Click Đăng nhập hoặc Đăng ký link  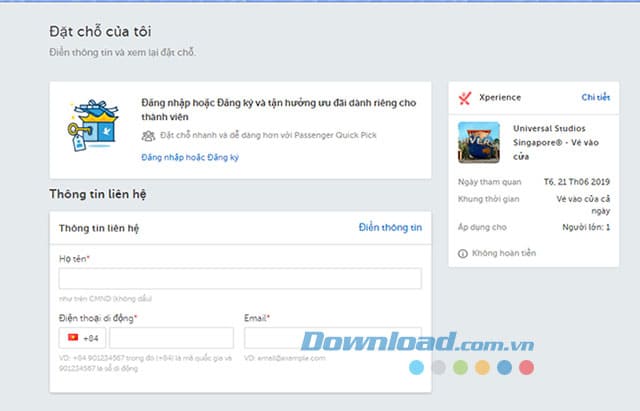coord(190,158)
